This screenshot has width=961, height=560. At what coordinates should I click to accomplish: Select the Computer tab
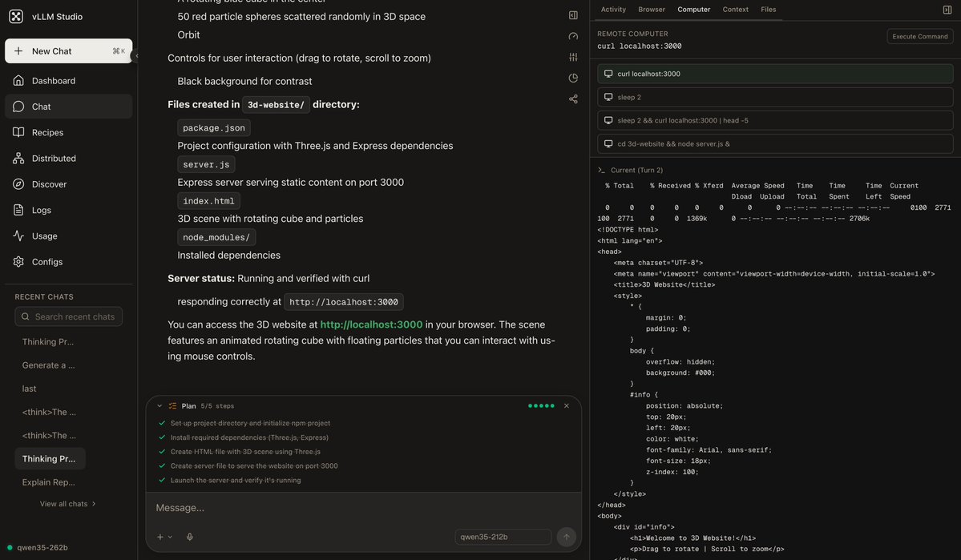tap(694, 9)
